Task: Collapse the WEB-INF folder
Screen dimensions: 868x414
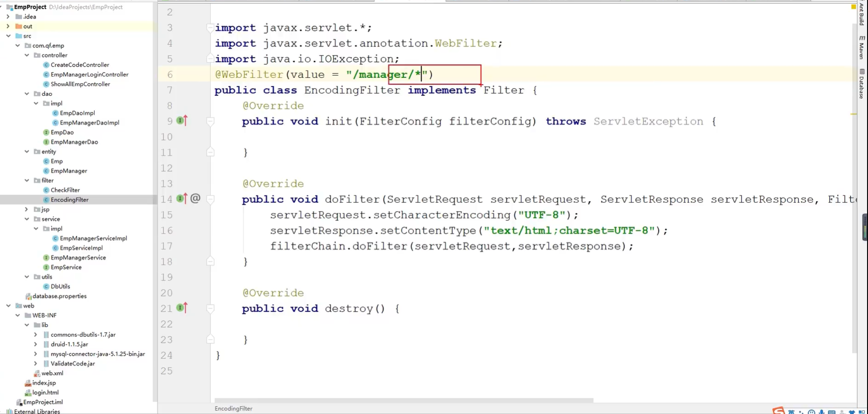Action: [18, 315]
